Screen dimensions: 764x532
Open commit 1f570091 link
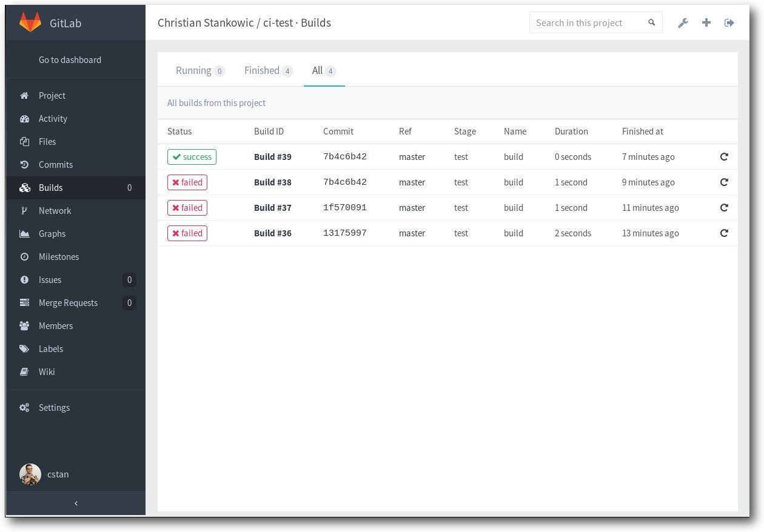[x=345, y=208]
